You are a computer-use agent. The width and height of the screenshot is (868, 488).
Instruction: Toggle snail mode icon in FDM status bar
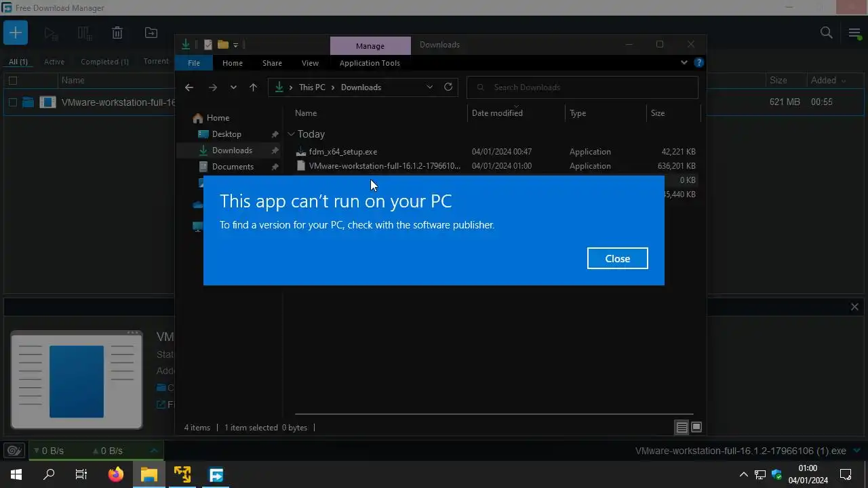coord(14,451)
